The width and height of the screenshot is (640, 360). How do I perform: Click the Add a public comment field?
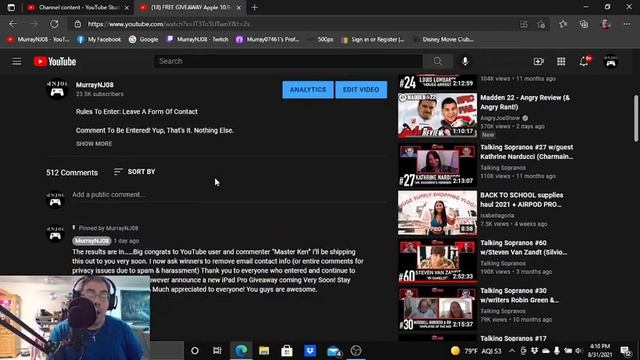[x=229, y=195]
